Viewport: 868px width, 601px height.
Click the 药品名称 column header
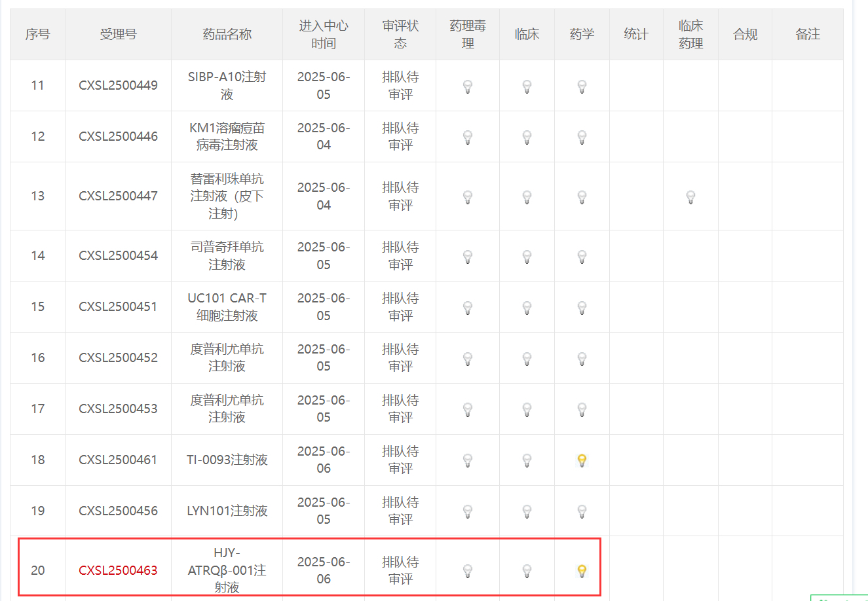[x=227, y=34]
